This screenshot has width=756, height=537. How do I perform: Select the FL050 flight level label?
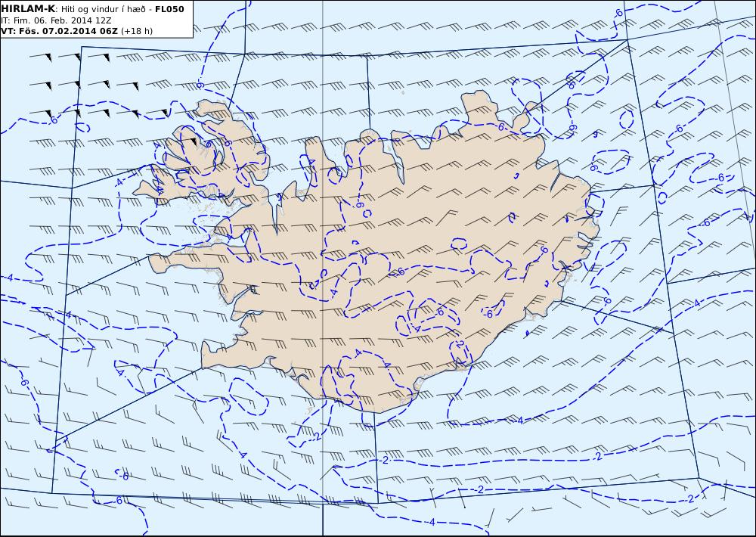(169, 9)
